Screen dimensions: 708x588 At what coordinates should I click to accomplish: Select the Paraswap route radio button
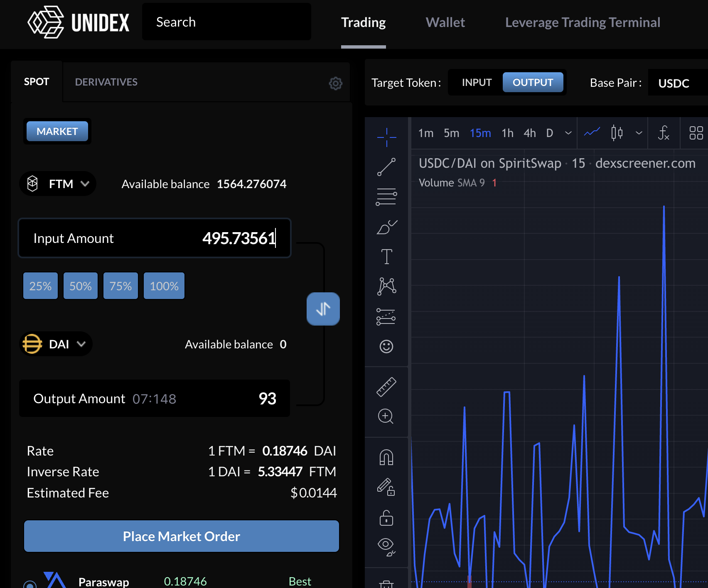click(x=29, y=584)
